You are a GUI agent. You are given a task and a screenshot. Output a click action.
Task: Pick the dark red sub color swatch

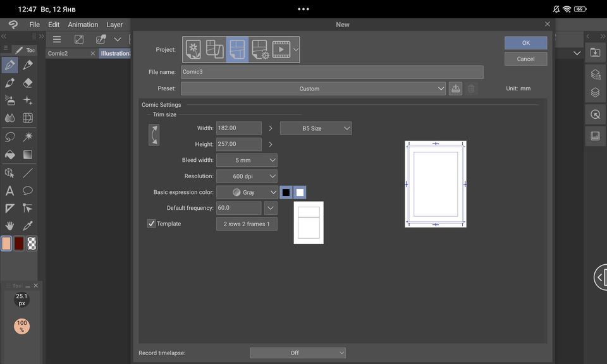(19, 244)
